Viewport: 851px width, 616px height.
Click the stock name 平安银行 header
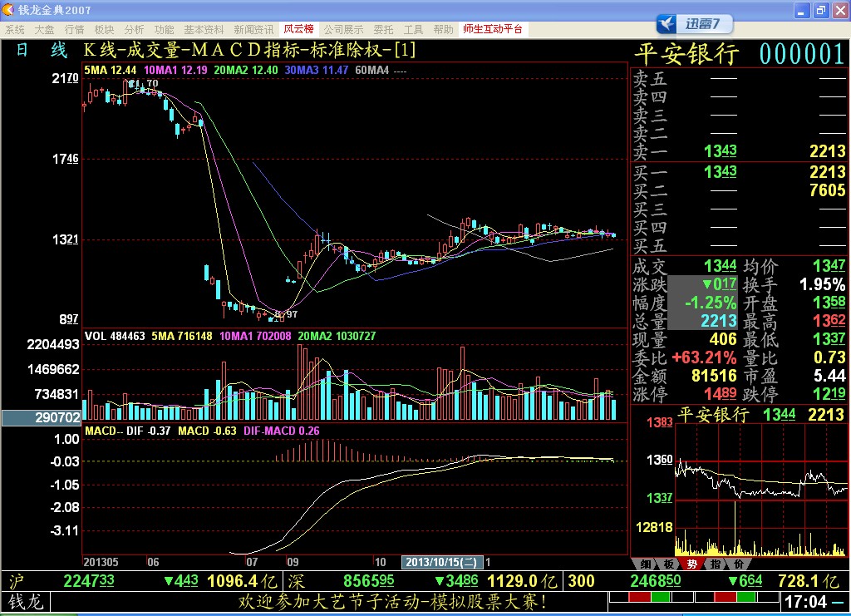click(687, 54)
